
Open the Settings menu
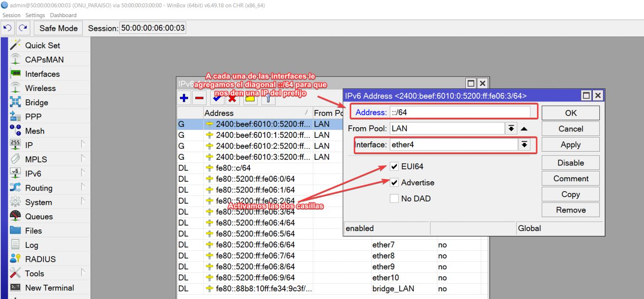(x=35, y=15)
